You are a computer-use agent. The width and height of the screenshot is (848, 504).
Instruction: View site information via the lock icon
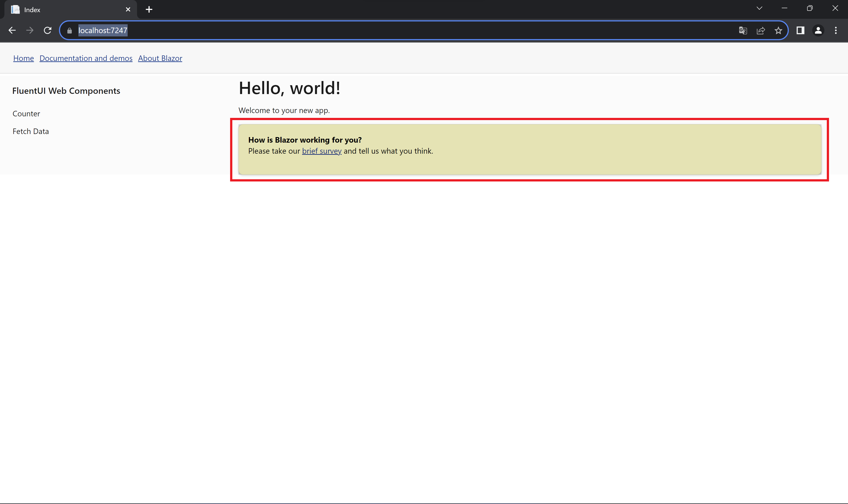[70, 30]
